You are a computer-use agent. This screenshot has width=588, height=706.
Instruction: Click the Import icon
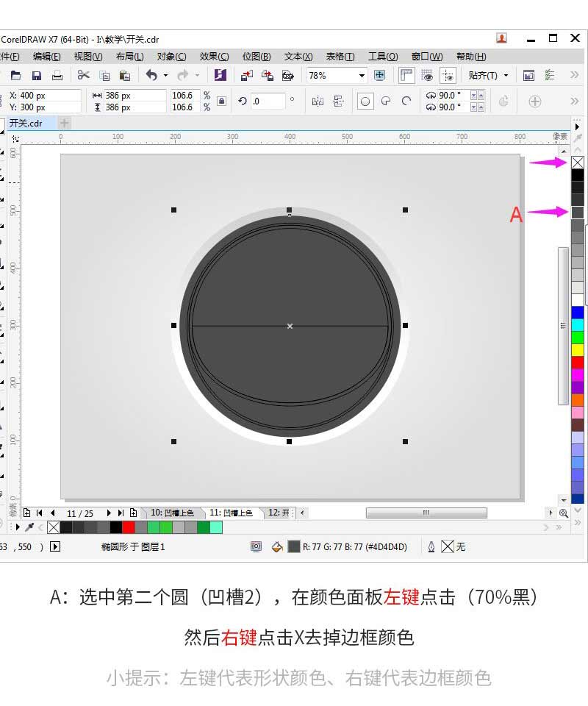click(x=246, y=75)
